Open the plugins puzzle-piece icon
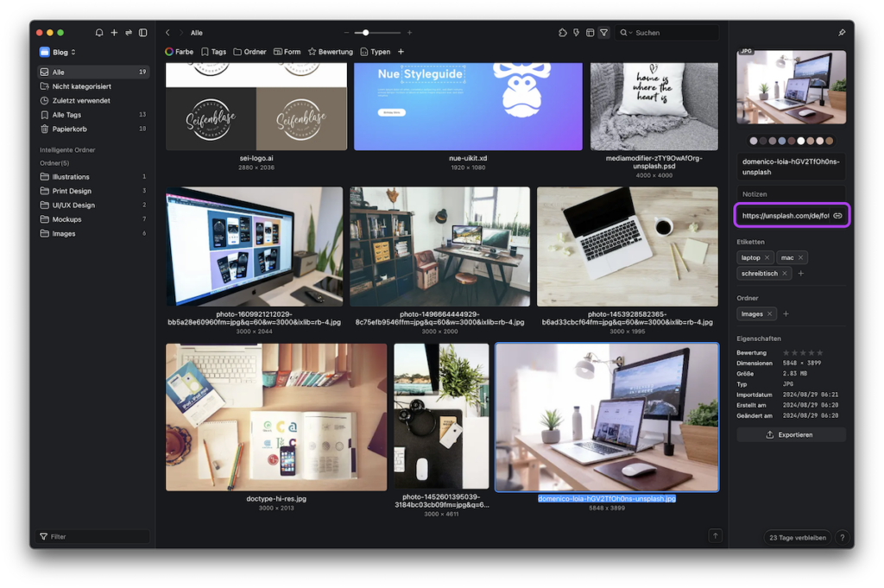 [563, 33]
